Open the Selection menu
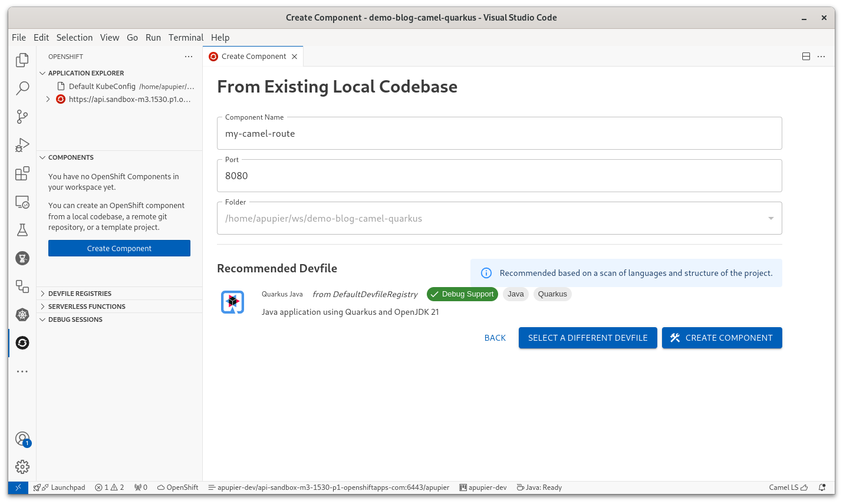Image resolution: width=843 pixels, height=504 pixels. pyautogui.click(x=74, y=37)
